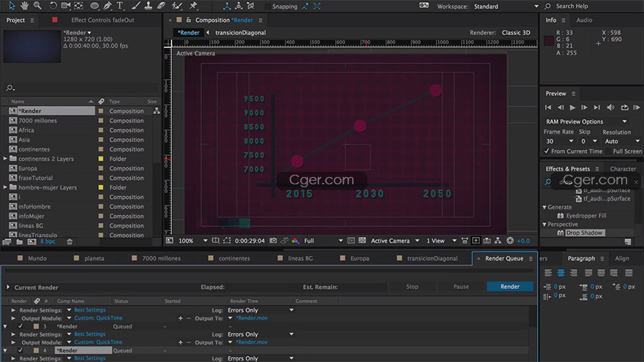Open Mundo timeline tab

pyautogui.click(x=37, y=258)
